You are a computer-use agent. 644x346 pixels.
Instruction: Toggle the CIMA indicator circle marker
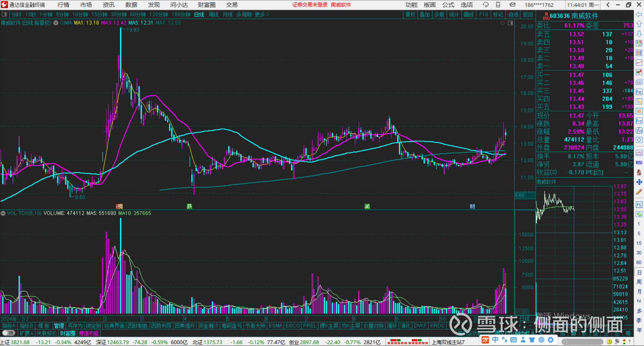coord(56,23)
